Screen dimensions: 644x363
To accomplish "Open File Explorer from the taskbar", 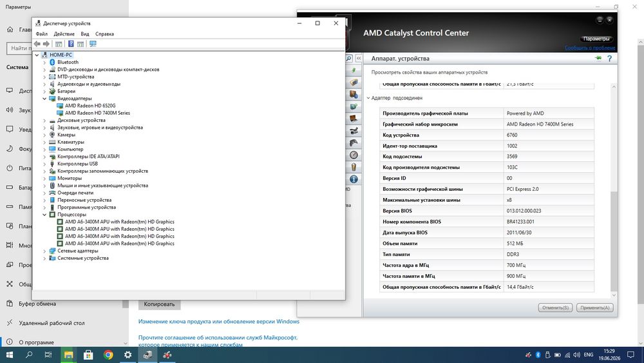I will [69, 355].
